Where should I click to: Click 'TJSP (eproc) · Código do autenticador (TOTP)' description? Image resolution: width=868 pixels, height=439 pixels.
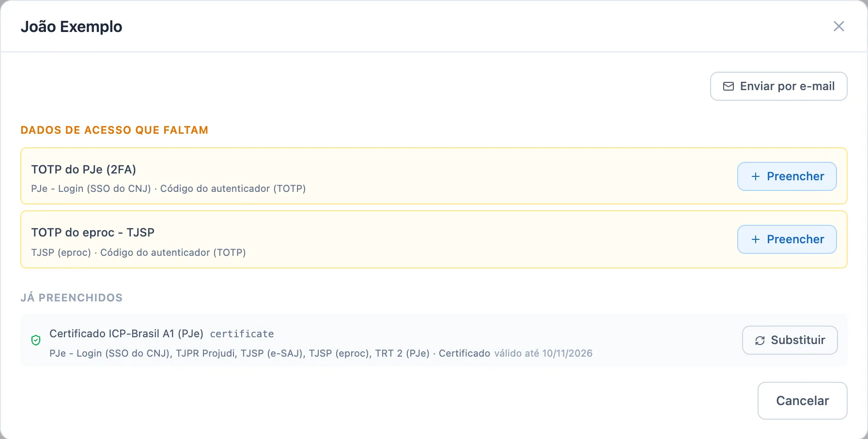(x=139, y=252)
